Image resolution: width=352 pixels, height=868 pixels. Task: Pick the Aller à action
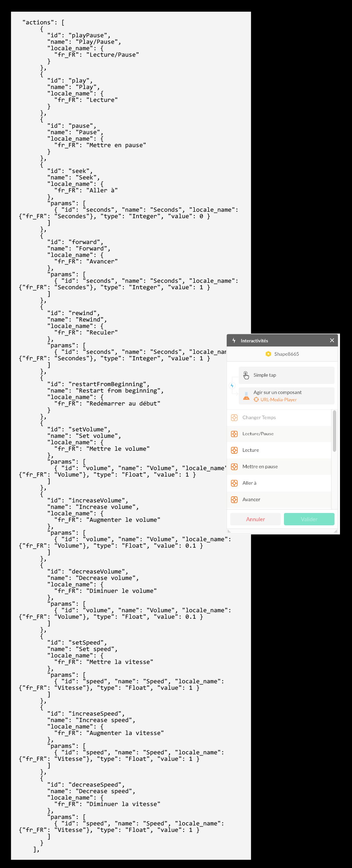click(249, 483)
